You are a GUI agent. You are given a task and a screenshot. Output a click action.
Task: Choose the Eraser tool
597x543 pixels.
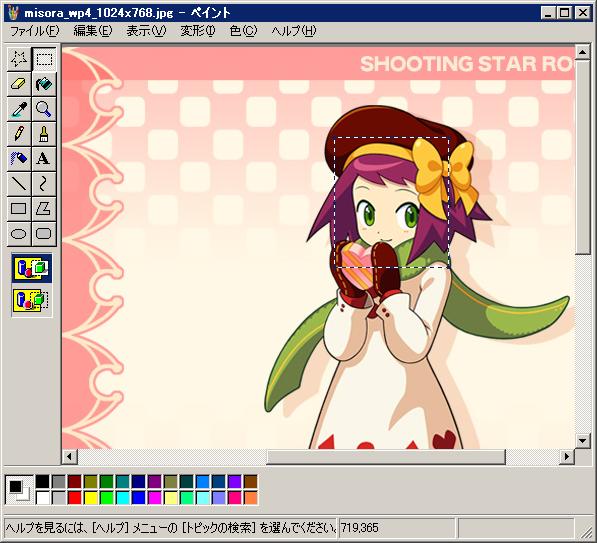click(x=19, y=84)
